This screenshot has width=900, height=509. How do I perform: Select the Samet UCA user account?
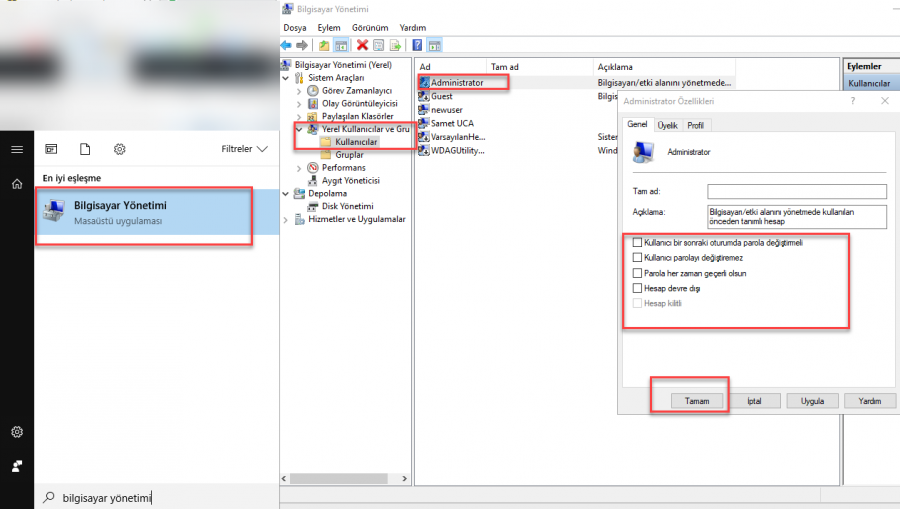(452, 123)
